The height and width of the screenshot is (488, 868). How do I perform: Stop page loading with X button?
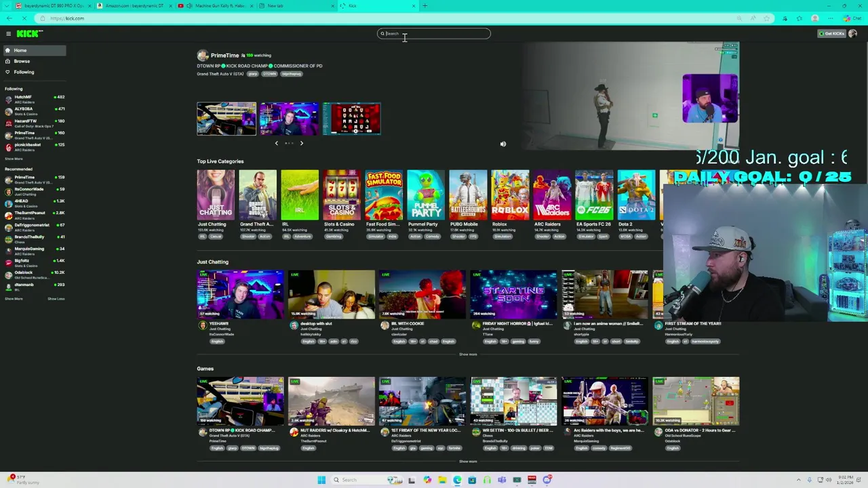pyautogui.click(x=25, y=18)
